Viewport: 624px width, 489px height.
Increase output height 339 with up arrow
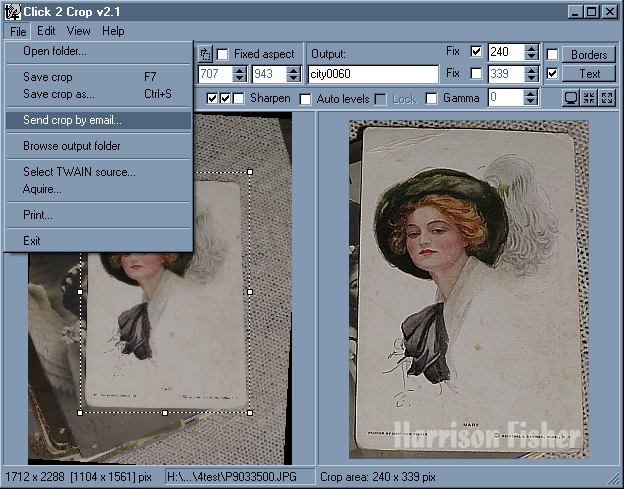coord(531,70)
